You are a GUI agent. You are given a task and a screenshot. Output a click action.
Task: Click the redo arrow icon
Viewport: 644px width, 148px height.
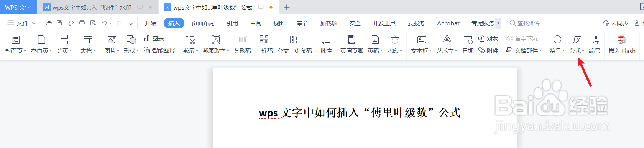click(x=119, y=23)
